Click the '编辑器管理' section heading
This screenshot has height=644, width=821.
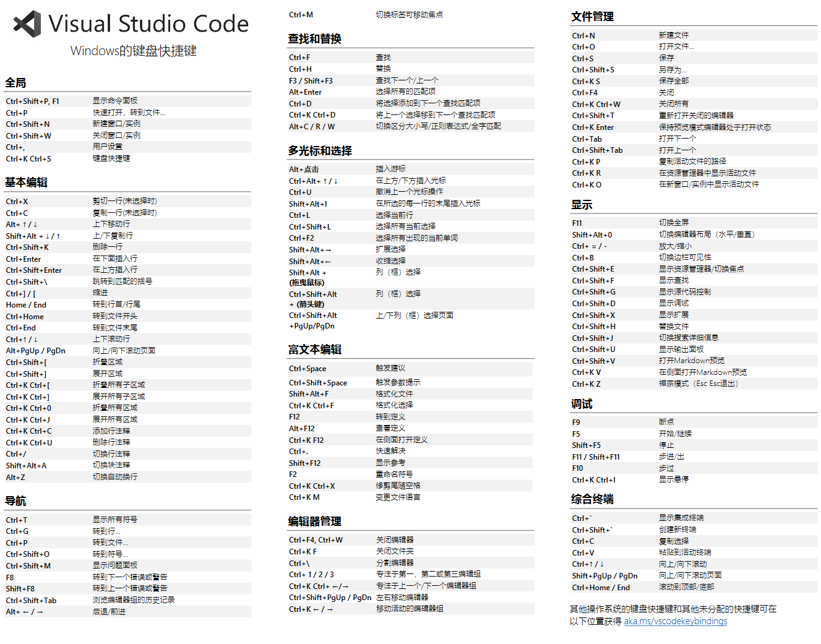pos(314,522)
